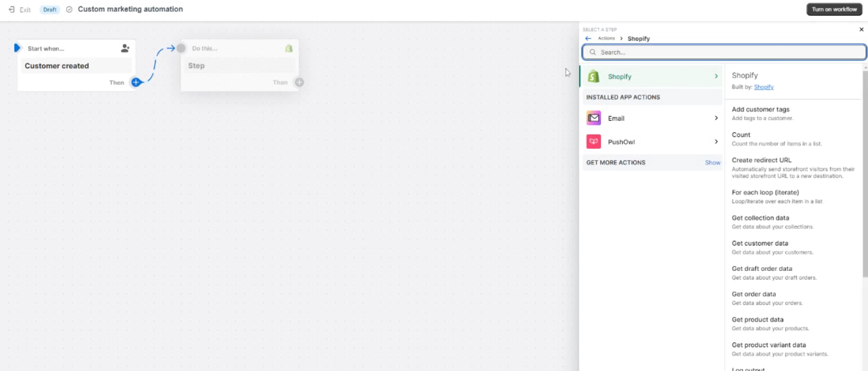Click the blue plus after Customer created
The height and width of the screenshot is (371, 868).
pyautogui.click(x=136, y=82)
